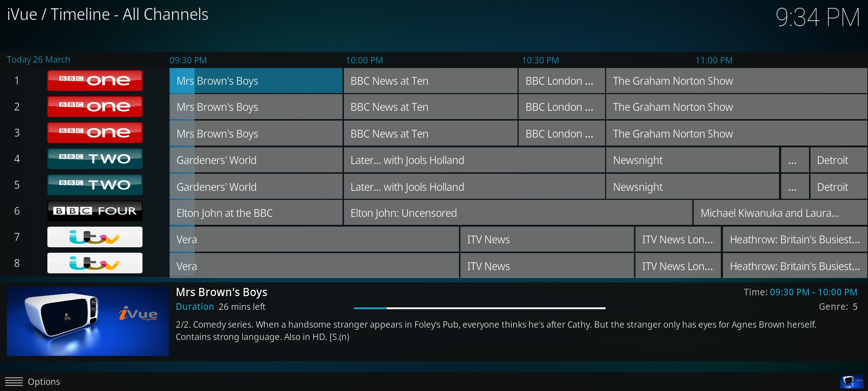Click the 10:30 PM timeline marker
868x391 pixels.
540,60
